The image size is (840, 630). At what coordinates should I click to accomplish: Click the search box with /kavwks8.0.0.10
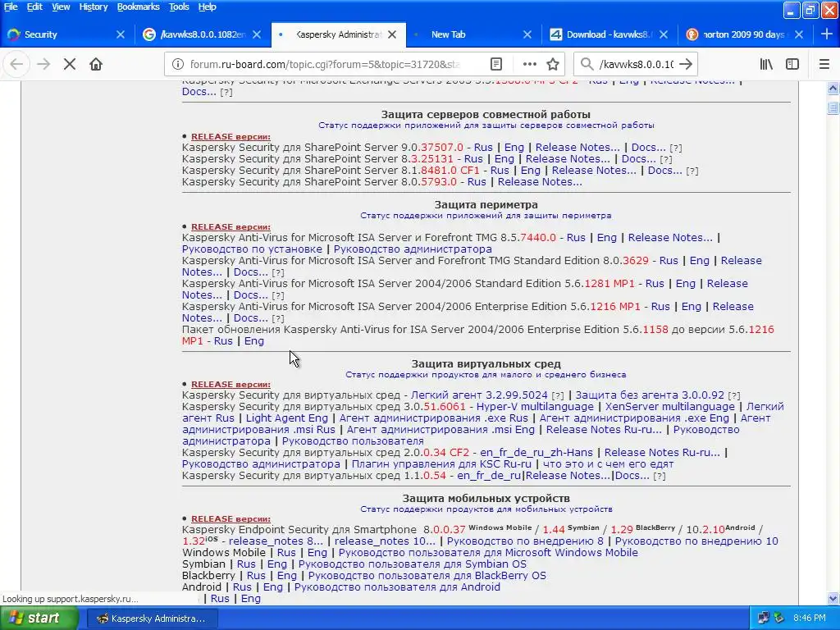pyautogui.click(x=636, y=64)
